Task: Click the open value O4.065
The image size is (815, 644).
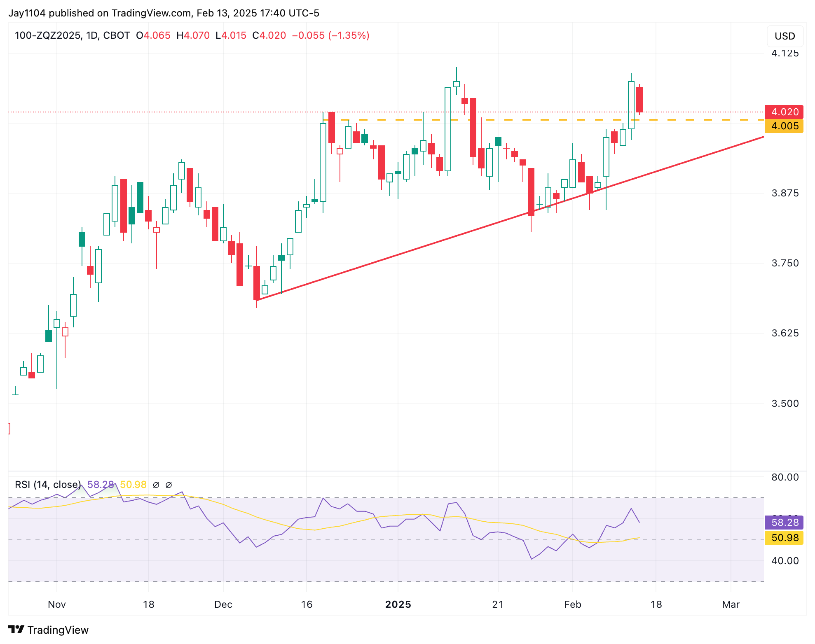Action: coord(153,35)
